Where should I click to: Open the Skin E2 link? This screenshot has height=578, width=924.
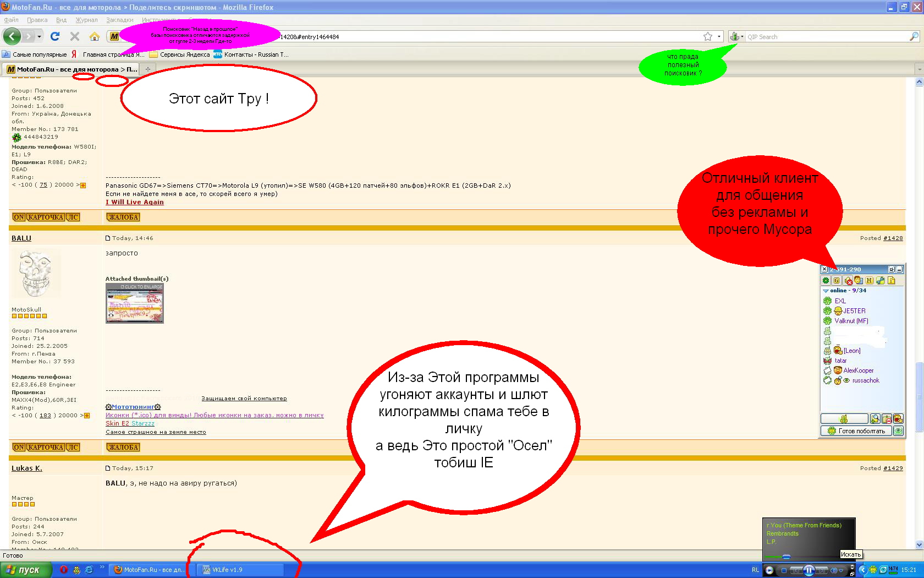point(117,423)
